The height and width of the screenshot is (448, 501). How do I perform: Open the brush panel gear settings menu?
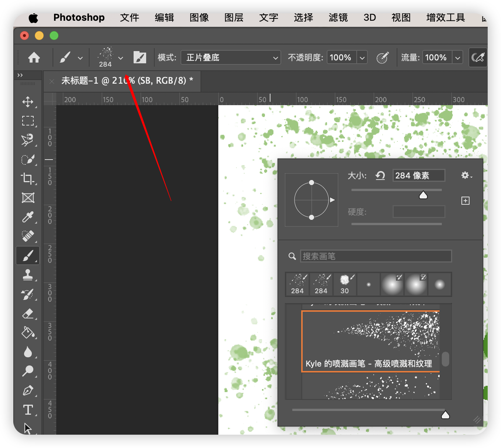[466, 175]
